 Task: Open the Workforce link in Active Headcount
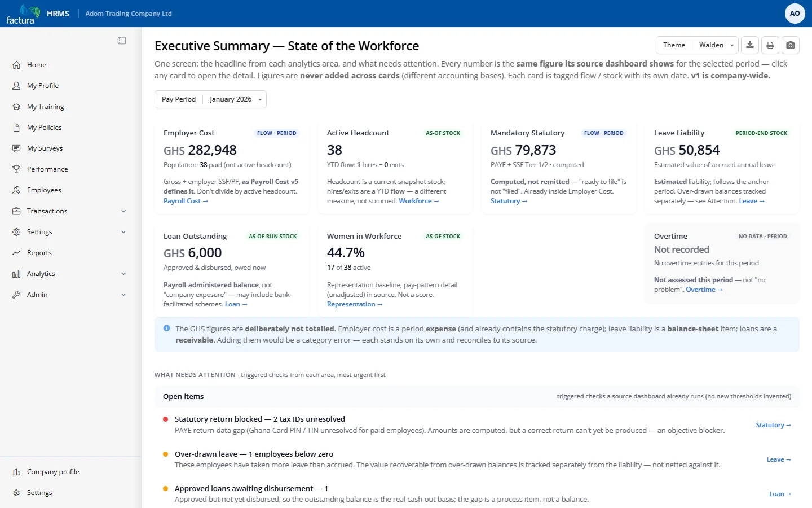tap(419, 201)
